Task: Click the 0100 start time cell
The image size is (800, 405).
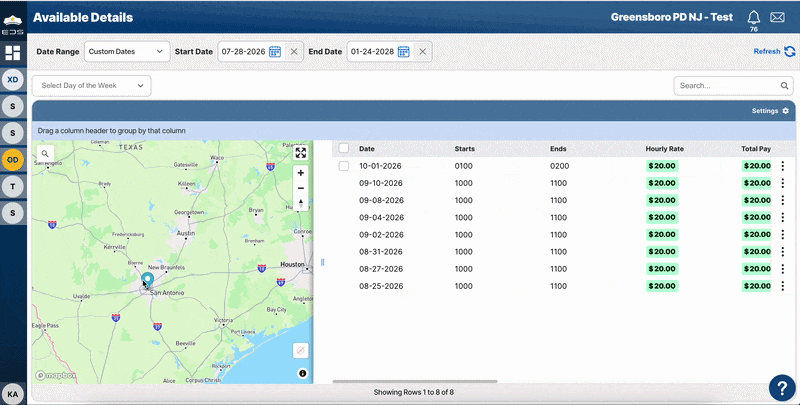Action: (463, 166)
